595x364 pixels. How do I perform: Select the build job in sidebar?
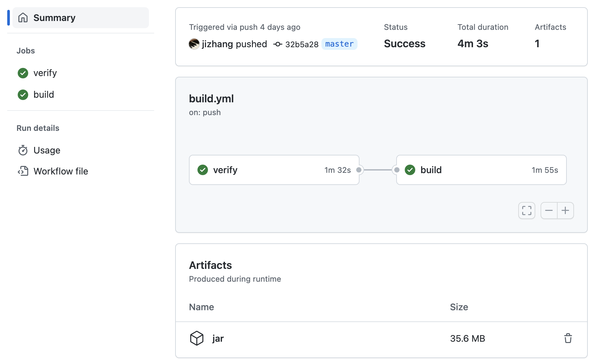point(44,95)
